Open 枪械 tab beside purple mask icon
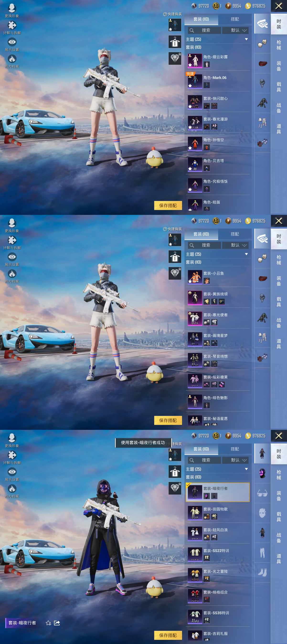Screen dimensions: 287x644 click(279, 475)
